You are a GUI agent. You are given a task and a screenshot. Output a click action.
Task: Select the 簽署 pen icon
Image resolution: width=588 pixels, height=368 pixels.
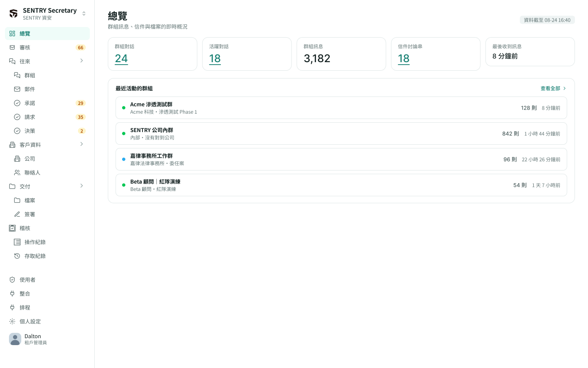coord(17,214)
